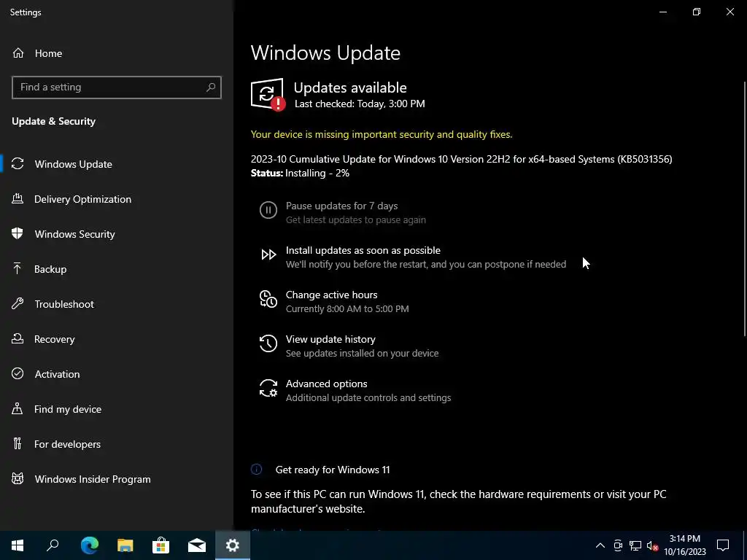The height and width of the screenshot is (560, 747).
Task: Choose Install updates as soon as possible
Action: (413, 257)
